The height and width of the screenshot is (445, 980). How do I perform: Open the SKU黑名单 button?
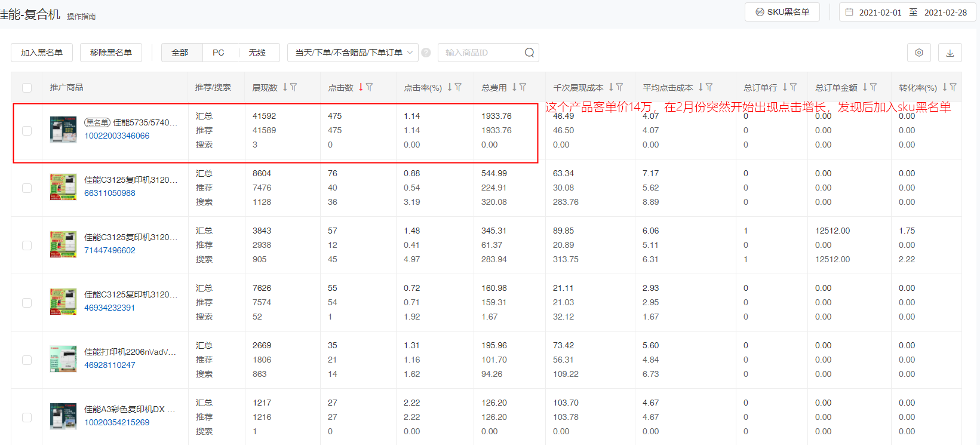pos(782,12)
